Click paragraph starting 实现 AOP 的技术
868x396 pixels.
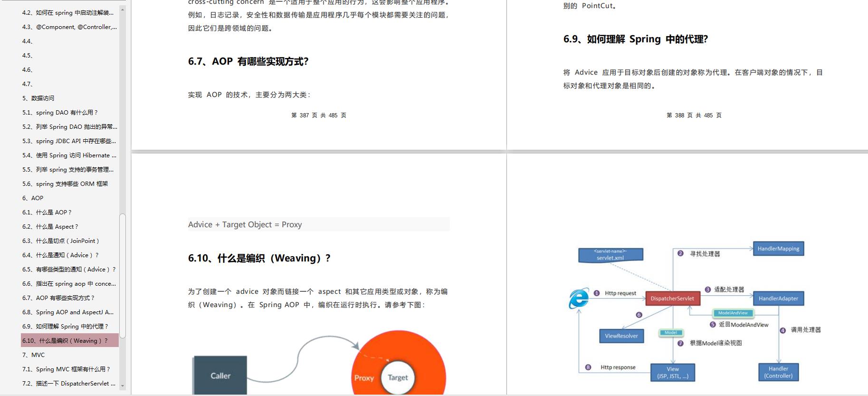(x=249, y=95)
